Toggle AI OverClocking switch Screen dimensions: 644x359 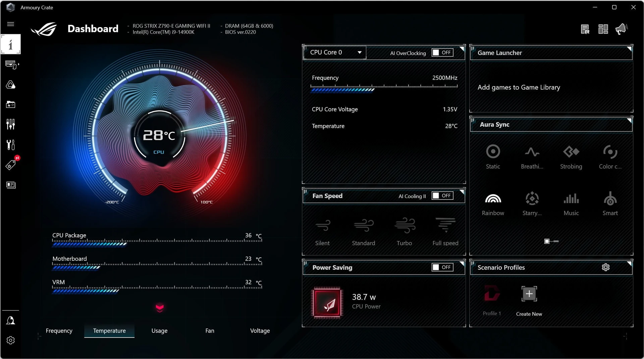coord(442,53)
